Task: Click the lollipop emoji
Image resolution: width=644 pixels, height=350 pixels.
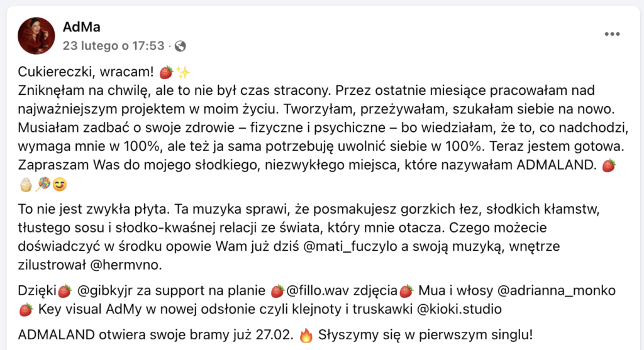Action: (43, 185)
